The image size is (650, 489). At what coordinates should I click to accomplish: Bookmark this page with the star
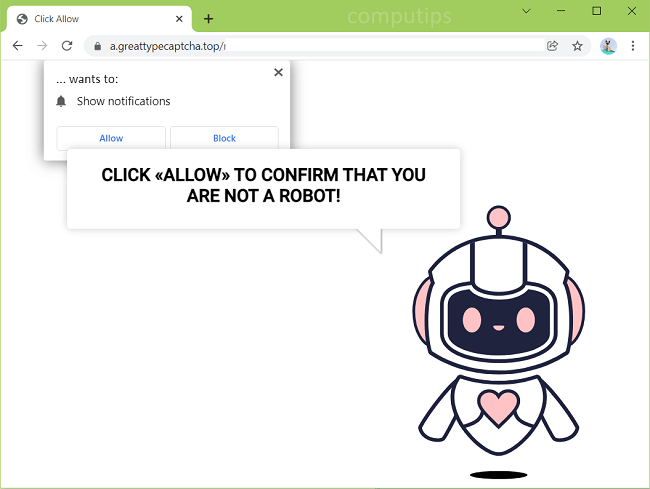click(x=577, y=46)
